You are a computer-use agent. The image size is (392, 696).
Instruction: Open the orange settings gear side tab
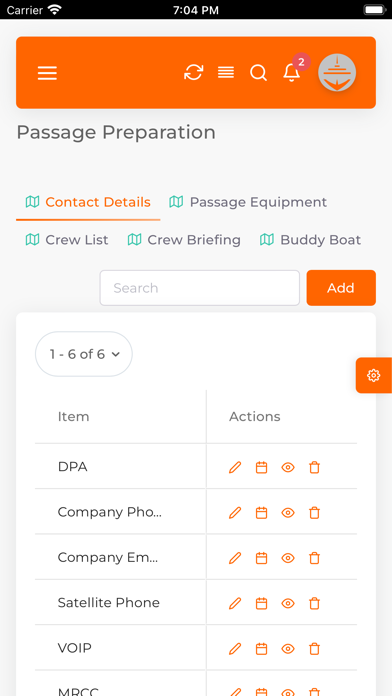pyautogui.click(x=374, y=375)
